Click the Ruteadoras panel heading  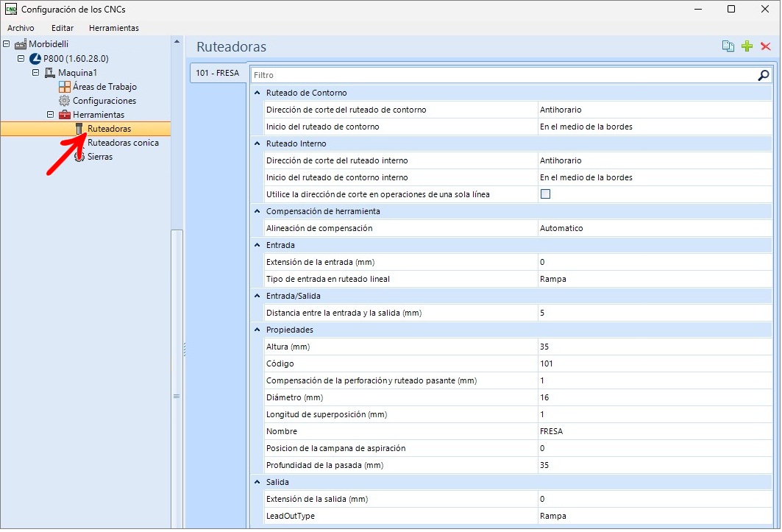pos(232,47)
